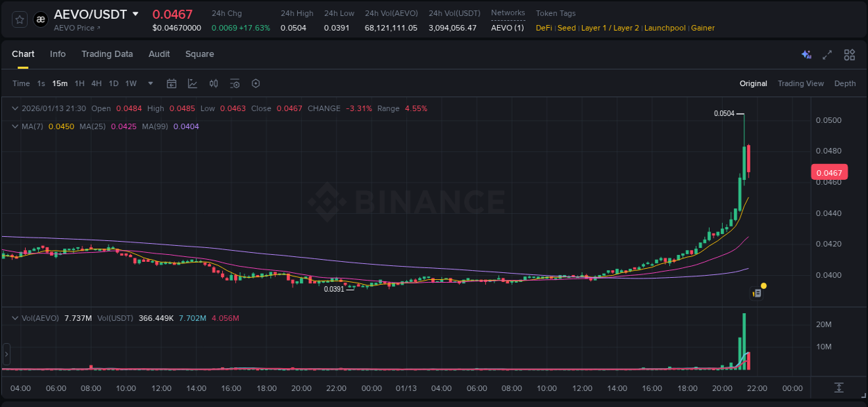Collapse the Vol(AEVO) indicator panel
The width and height of the screenshot is (868, 407).
(x=14, y=317)
